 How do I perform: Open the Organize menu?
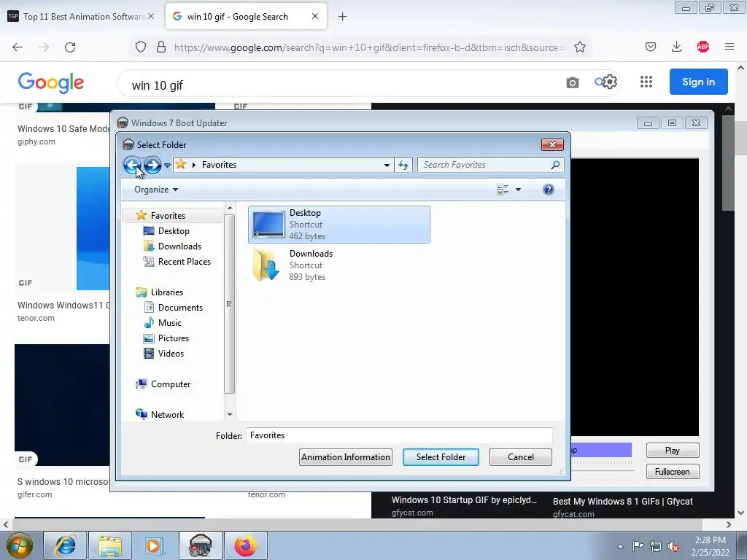pos(156,190)
